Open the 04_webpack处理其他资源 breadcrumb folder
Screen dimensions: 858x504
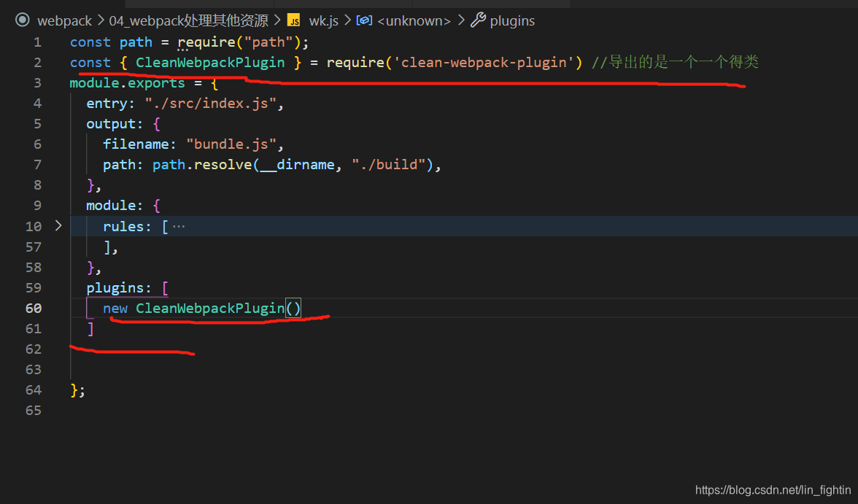pyautogui.click(x=188, y=21)
